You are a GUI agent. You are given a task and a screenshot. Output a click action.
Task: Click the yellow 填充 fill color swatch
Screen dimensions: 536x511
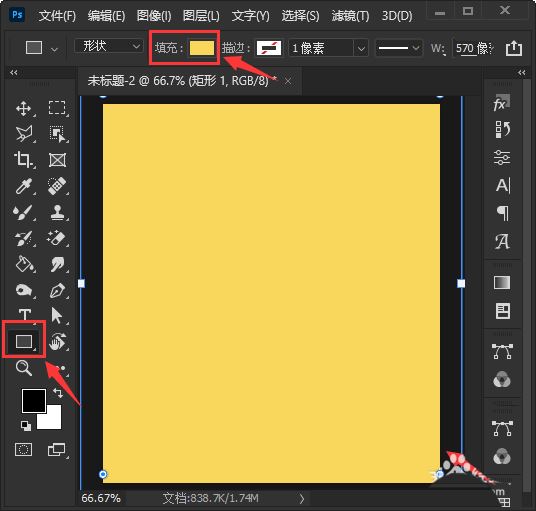[x=202, y=48]
